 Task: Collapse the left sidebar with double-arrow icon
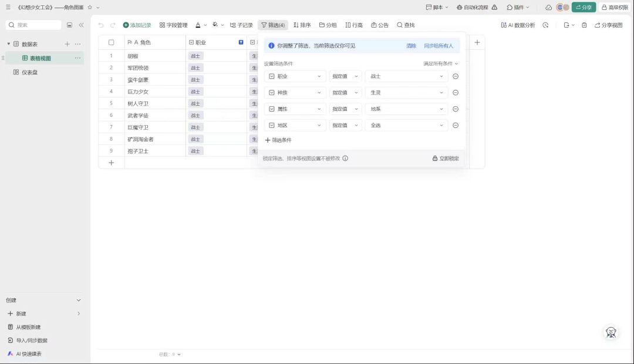pos(81,25)
